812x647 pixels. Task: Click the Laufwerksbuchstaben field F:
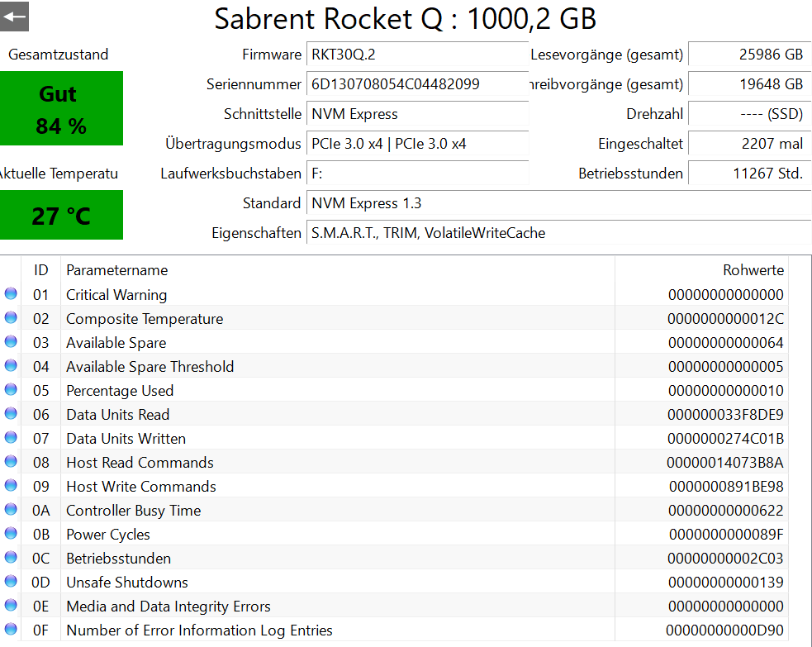pos(417,174)
